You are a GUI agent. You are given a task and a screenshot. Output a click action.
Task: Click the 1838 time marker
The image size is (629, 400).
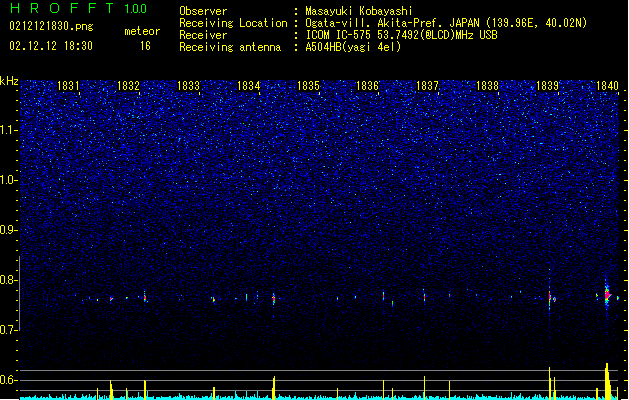pos(487,86)
